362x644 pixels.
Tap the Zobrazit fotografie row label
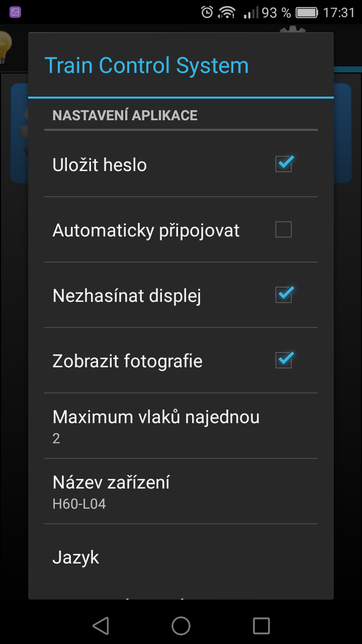127,361
